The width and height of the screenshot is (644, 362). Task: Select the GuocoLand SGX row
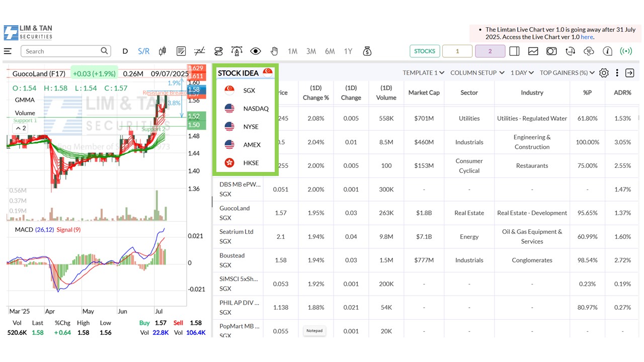(x=427, y=213)
